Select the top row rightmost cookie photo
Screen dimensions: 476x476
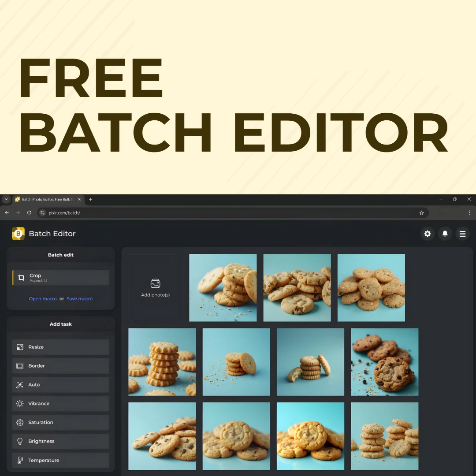tap(371, 288)
